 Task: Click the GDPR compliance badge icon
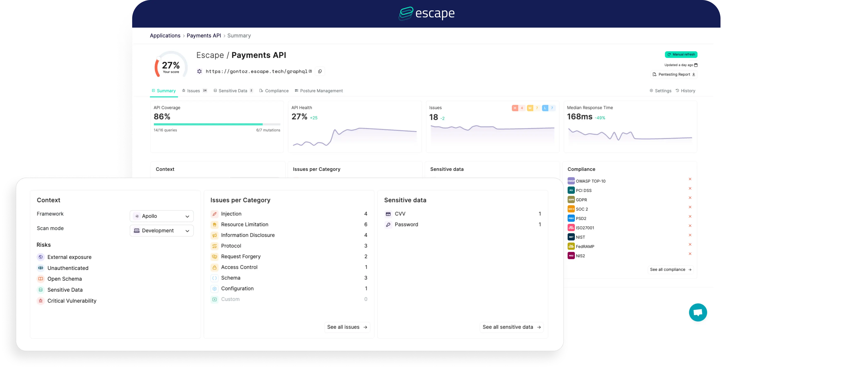click(571, 200)
